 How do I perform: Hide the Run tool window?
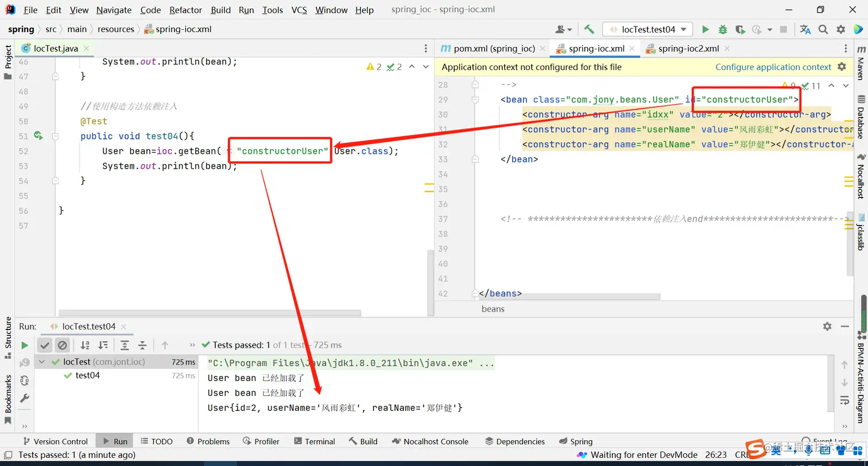pyautogui.click(x=845, y=326)
